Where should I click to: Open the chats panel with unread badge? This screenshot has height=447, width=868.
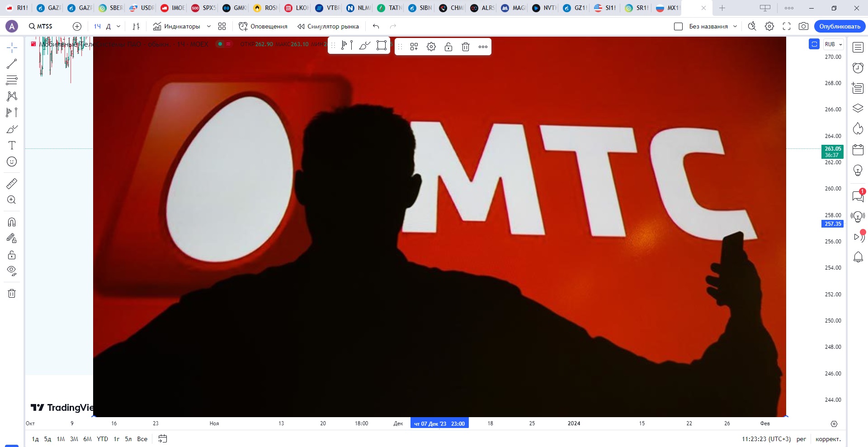(858, 195)
